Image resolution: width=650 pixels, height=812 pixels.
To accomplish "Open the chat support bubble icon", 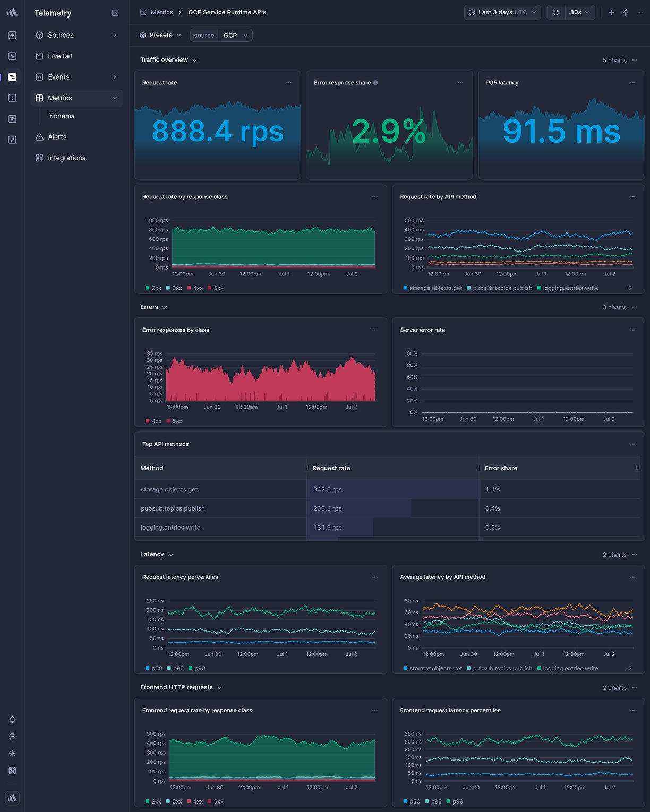I will click(x=12, y=737).
